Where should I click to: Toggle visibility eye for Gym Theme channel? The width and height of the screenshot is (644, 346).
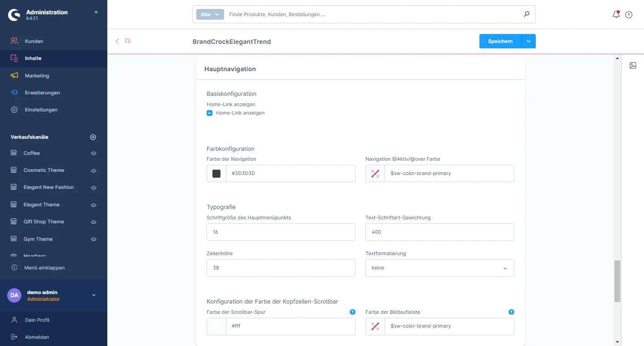pos(93,239)
